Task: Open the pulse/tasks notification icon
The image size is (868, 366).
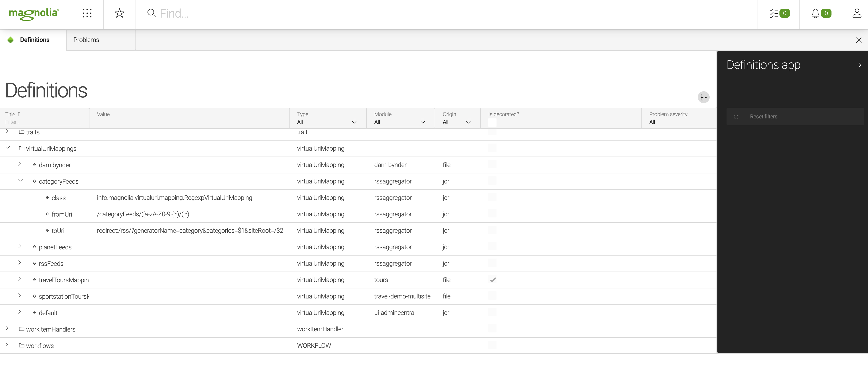Action: click(779, 13)
